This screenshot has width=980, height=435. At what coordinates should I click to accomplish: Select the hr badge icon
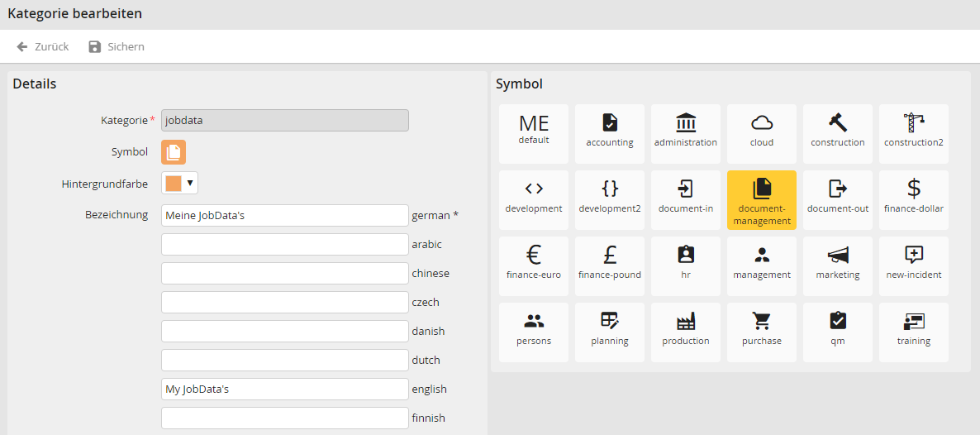(x=685, y=261)
